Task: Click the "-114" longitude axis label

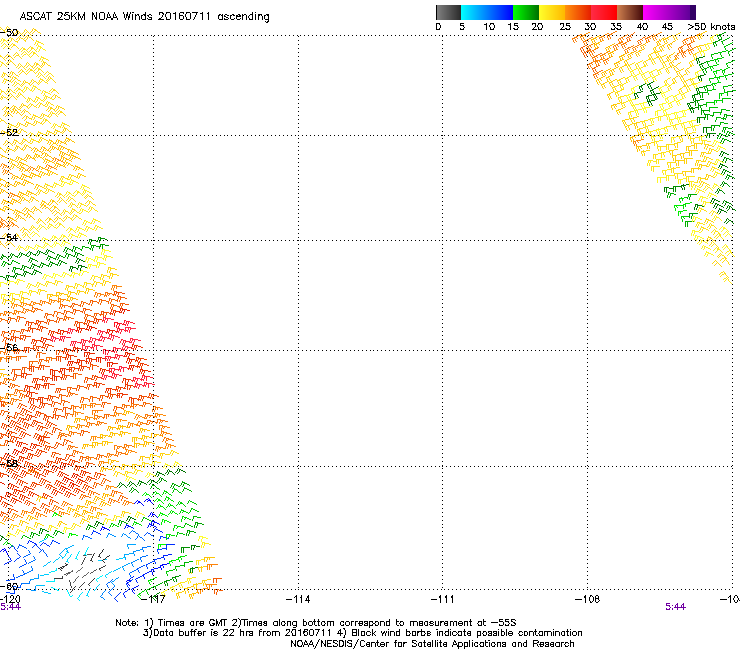Action: click(x=298, y=599)
